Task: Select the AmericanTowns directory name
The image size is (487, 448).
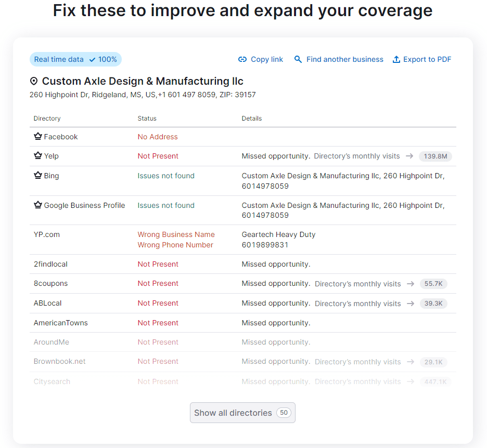Action: 60,323
